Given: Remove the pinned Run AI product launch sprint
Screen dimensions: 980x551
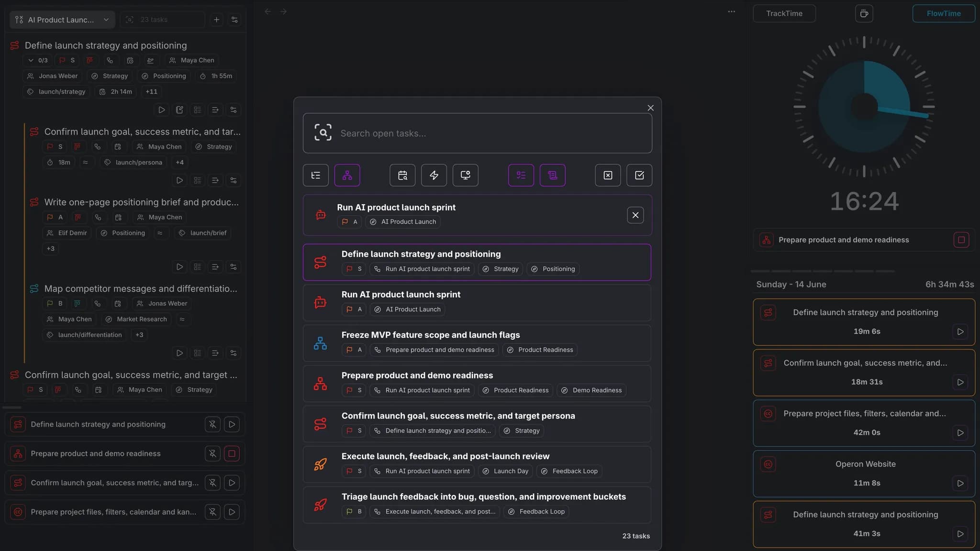Looking at the screenshot, I should pos(635,215).
